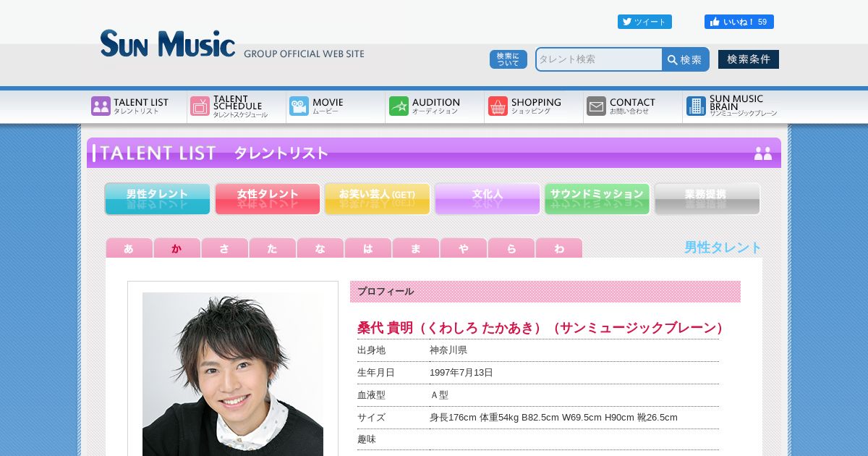Click the blue 検索 search button
This screenshot has width=868, height=456.
685,59
